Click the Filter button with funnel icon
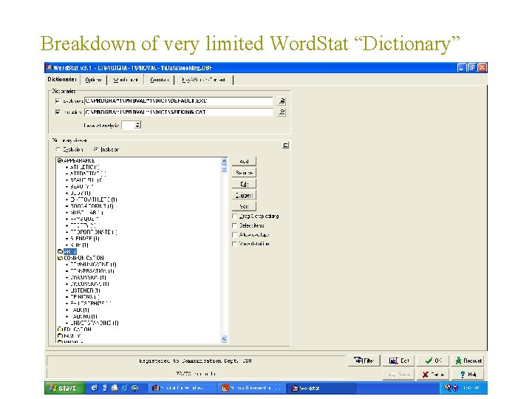Viewport: 532px width, 399px height. pyautogui.click(x=364, y=361)
